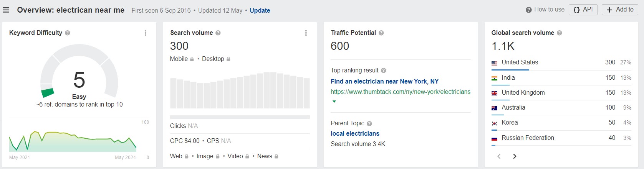This screenshot has height=169, width=644.
Task: Open How to use help
Action: [x=545, y=10]
